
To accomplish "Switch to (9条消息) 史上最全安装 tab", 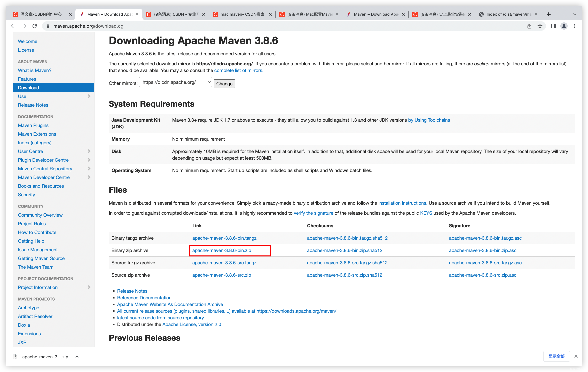I will 442,14.
